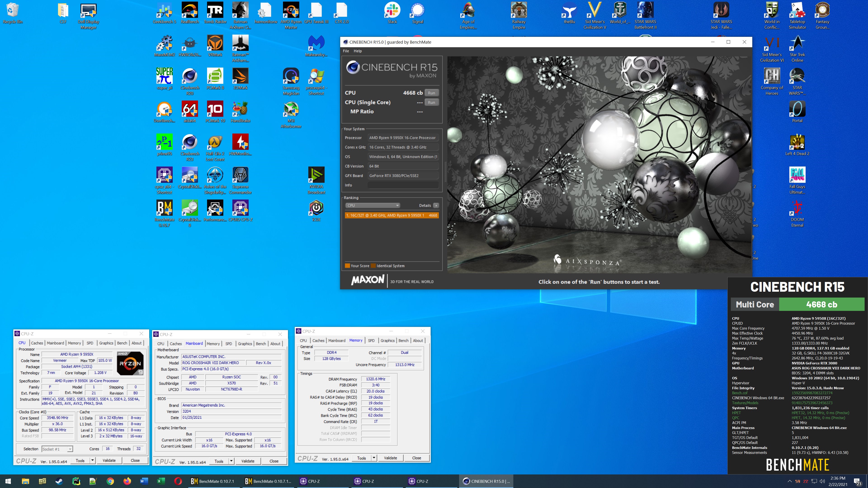Click Validate in the first CPU-Z window

[109, 460]
